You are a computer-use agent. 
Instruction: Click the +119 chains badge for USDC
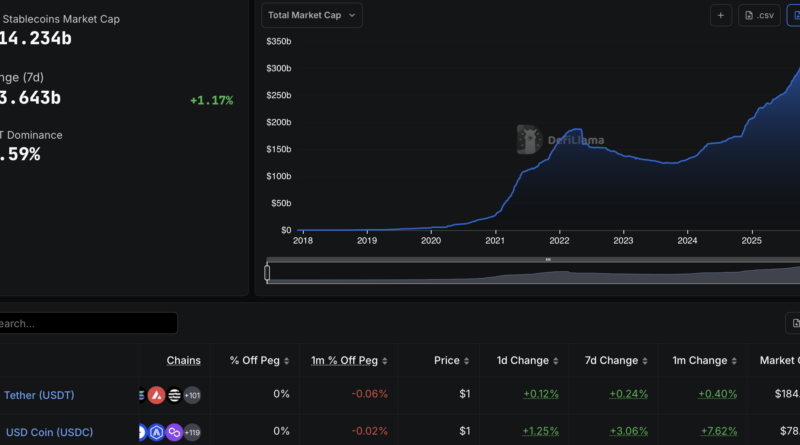pos(191,432)
